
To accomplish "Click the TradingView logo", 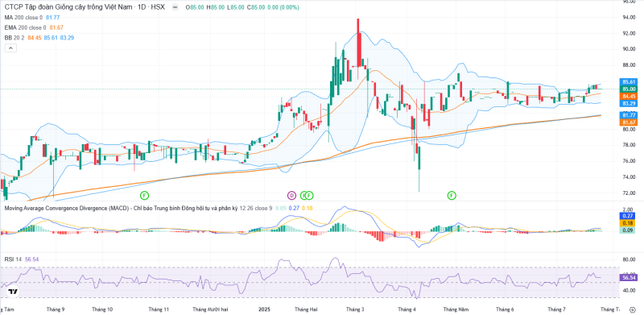I will [13, 292].
